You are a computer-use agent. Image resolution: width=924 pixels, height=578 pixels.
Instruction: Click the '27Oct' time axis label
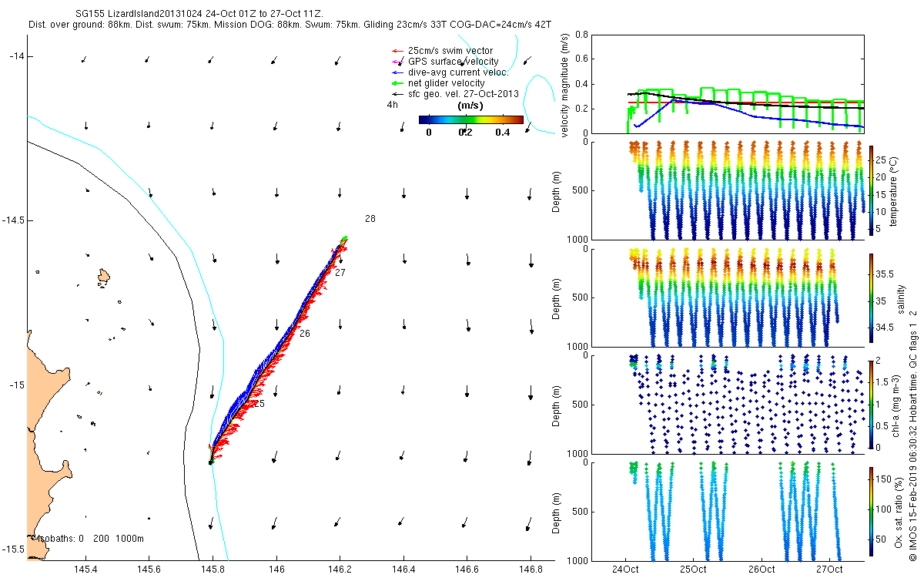pos(829,570)
